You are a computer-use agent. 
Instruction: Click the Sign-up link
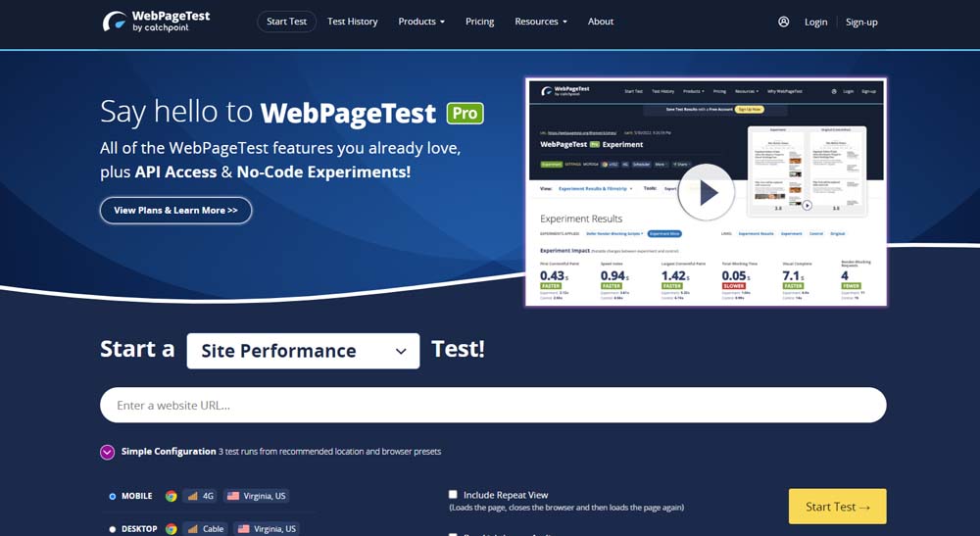(x=861, y=22)
